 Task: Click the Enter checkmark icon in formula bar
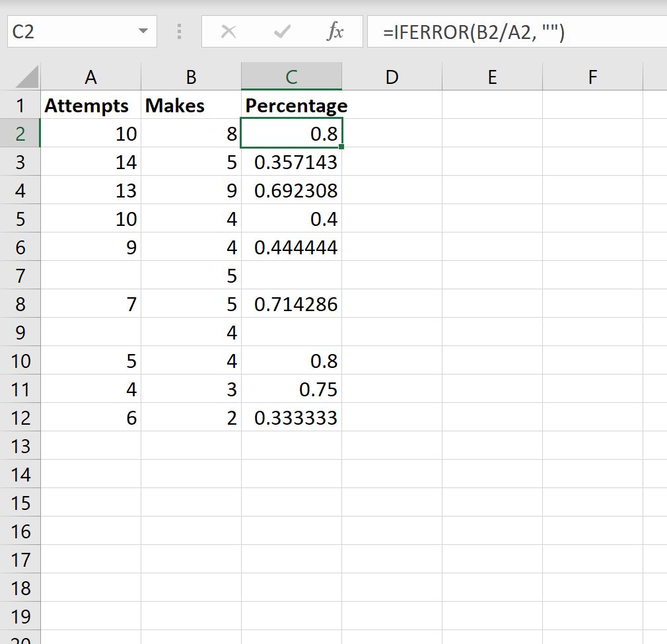282,31
